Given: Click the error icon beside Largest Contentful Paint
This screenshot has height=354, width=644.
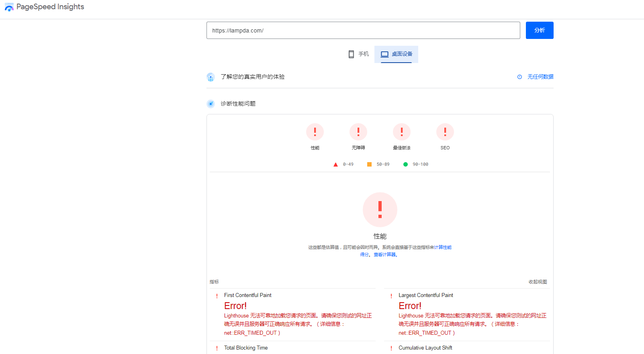Looking at the screenshot, I should pyautogui.click(x=391, y=296).
